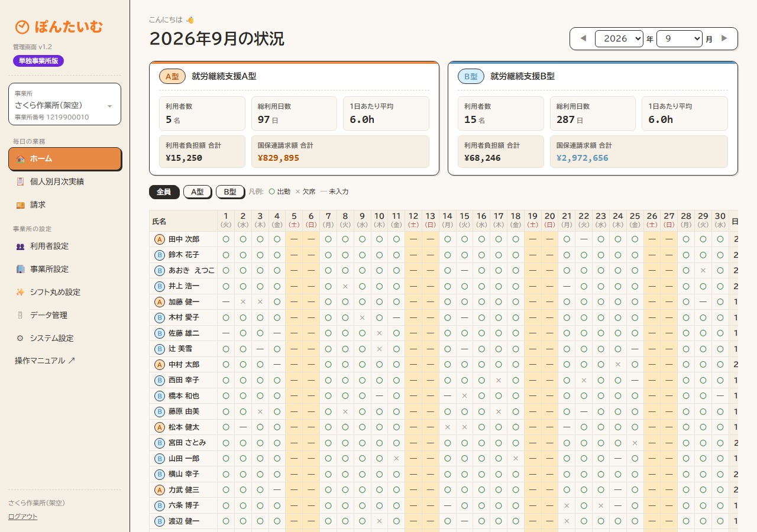The width and height of the screenshot is (757, 532).
Task: Click the people icon beside 利用者設定
Action: (x=20, y=246)
